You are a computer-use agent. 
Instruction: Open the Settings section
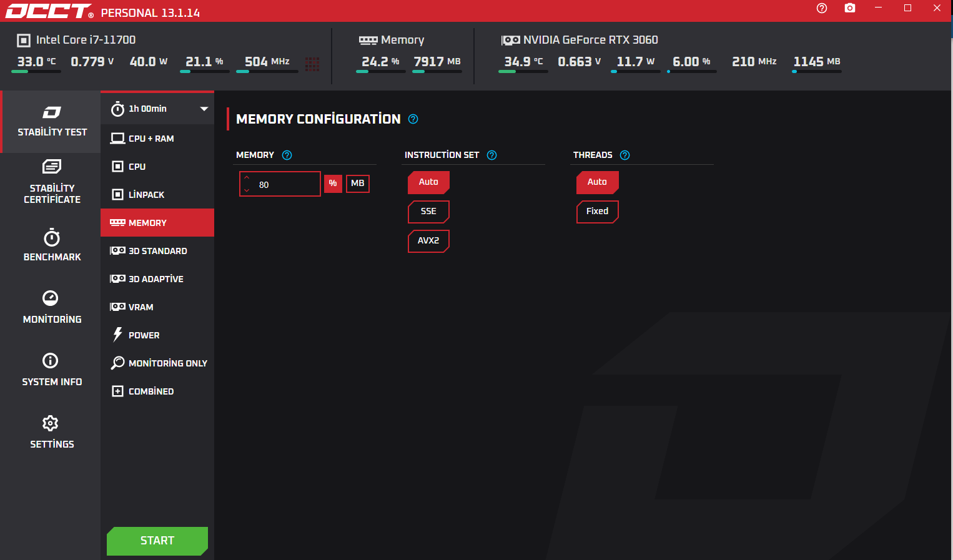52,432
